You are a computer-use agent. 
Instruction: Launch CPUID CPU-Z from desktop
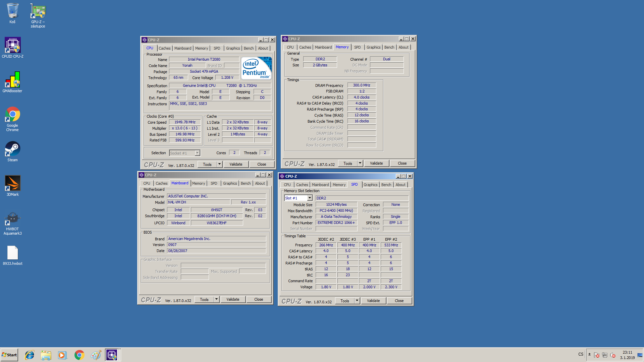point(12,48)
